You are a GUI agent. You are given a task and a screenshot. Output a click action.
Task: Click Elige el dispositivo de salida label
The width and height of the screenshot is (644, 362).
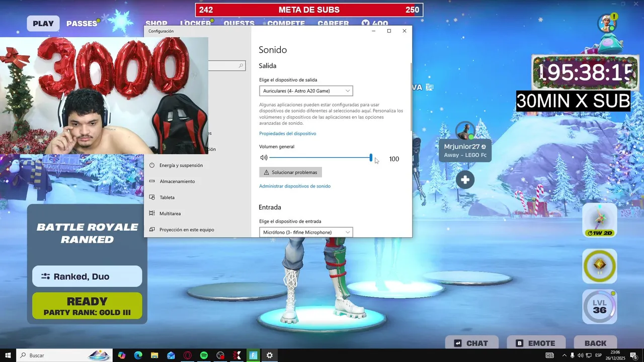pyautogui.click(x=288, y=80)
